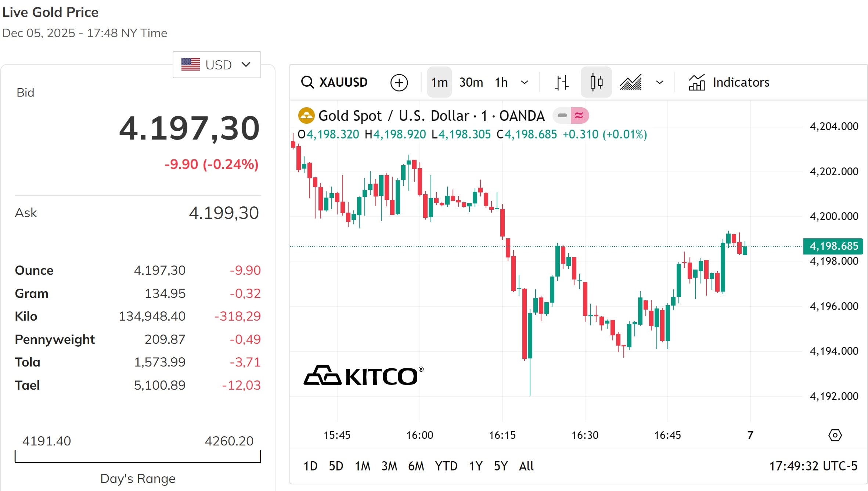Select the bars chart style icon
The image size is (868, 491).
(x=561, y=82)
